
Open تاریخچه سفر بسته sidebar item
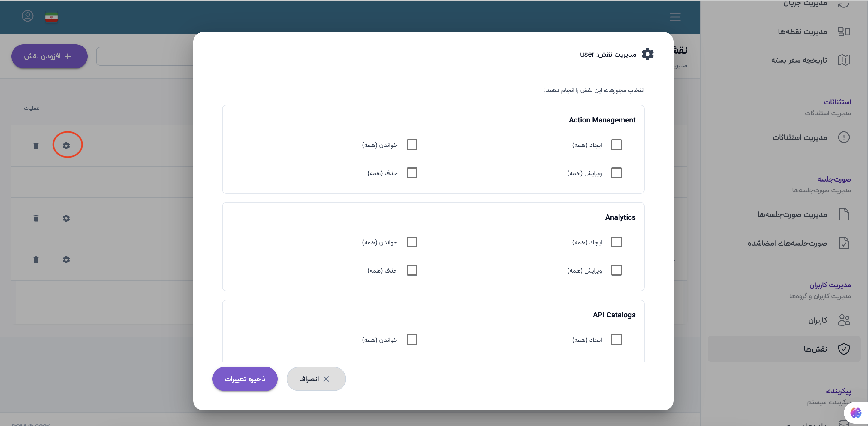click(x=799, y=60)
